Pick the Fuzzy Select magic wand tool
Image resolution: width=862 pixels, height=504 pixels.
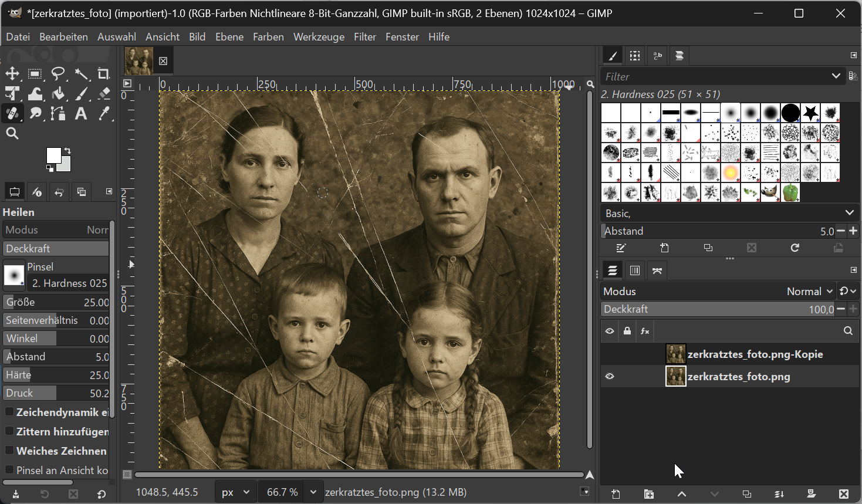tap(81, 74)
